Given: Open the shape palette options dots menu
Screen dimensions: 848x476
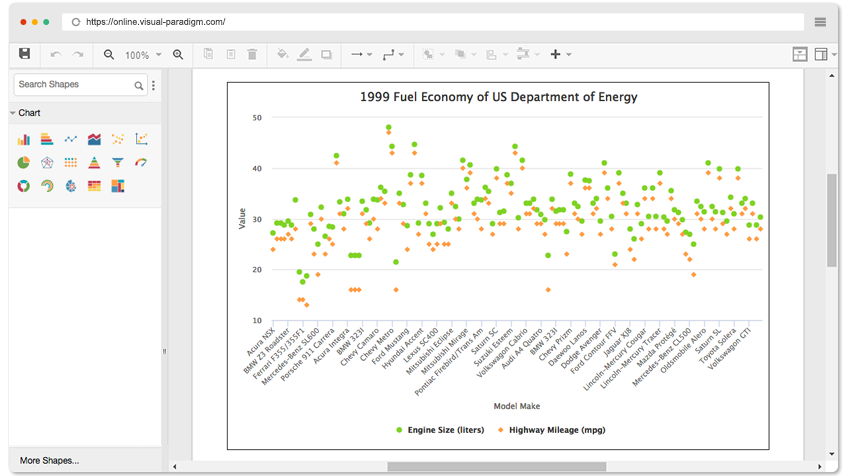Looking at the screenshot, I should pos(154,85).
